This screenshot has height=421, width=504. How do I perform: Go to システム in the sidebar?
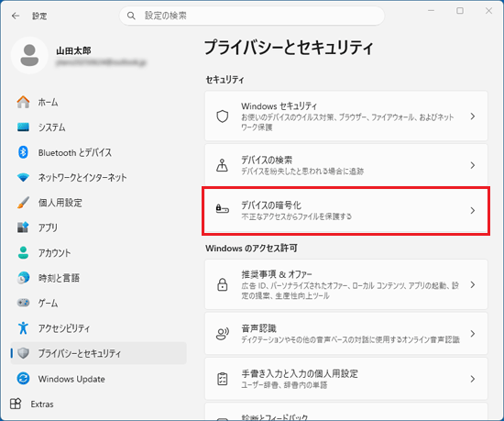coord(51,127)
